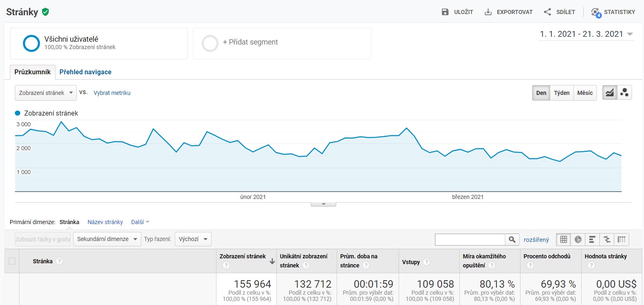Viewport: 644px width, 305px height.
Task: Click the search magnifier button
Action: tap(512, 239)
